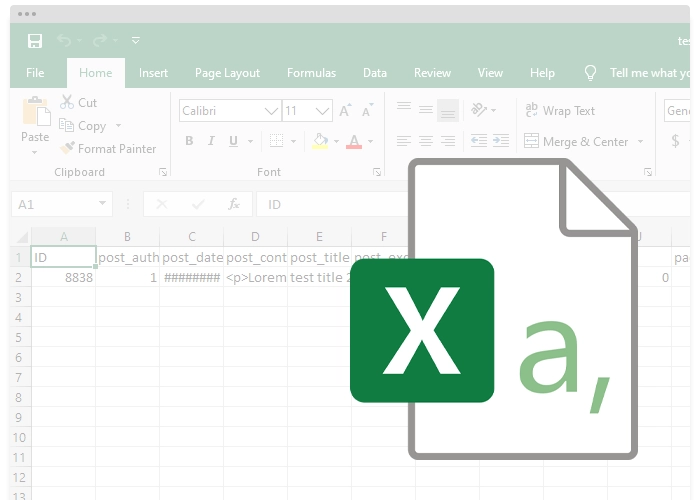Select the Format Painter tool
Screen dimensions: 700x500
(108, 149)
